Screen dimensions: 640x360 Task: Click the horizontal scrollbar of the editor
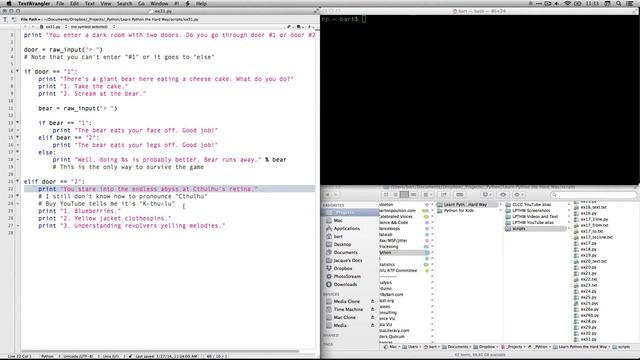click(x=160, y=351)
